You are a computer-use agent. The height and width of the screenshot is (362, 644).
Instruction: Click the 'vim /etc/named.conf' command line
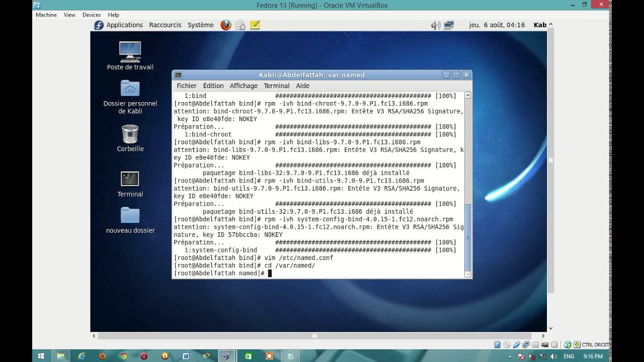click(x=254, y=258)
